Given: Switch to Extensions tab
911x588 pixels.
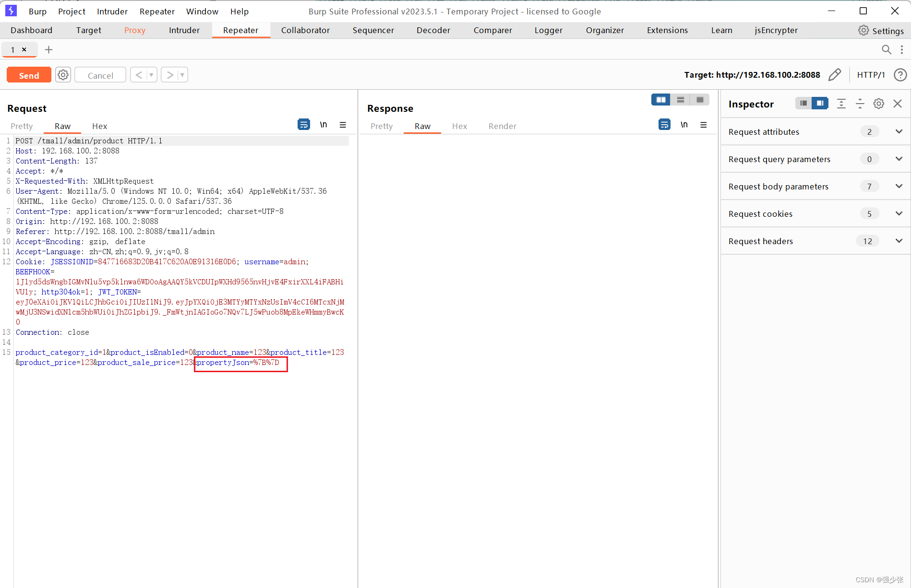Looking at the screenshot, I should [x=667, y=30].
